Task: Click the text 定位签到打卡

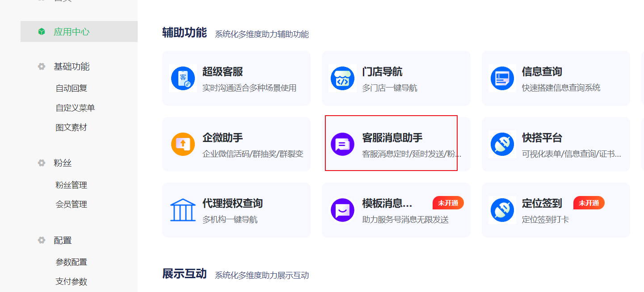Action: (545, 220)
